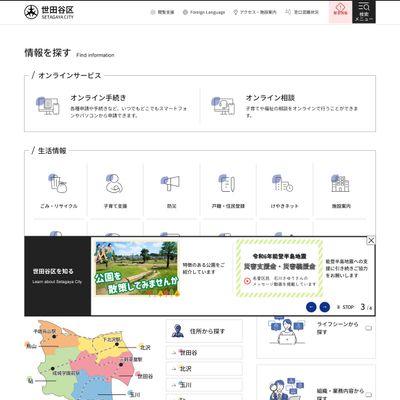Image resolution: width=400 pixels, height=400 pixels.
Task: Click the devices icon beside オンライン相談
Action: (223, 106)
